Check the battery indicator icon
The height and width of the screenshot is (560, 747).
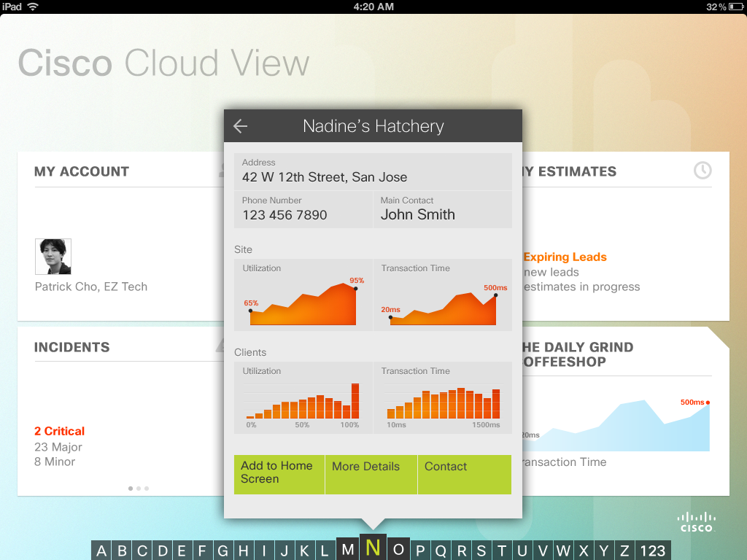tap(736, 7)
